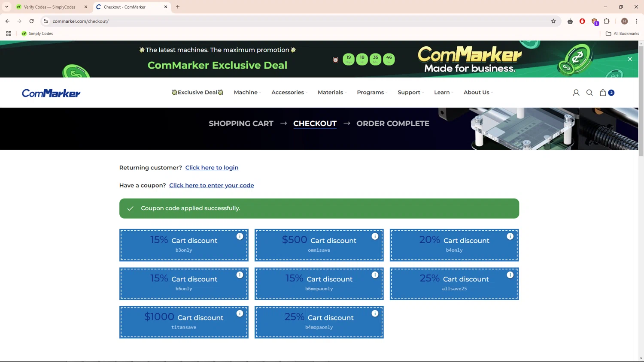Expand the Accessories menu
The image size is (644, 362).
pyautogui.click(x=289, y=92)
